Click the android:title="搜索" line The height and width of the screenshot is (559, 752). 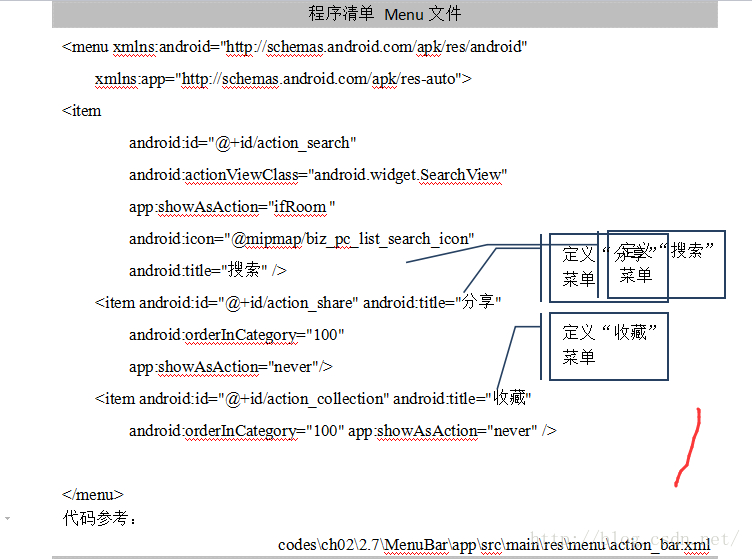(208, 270)
